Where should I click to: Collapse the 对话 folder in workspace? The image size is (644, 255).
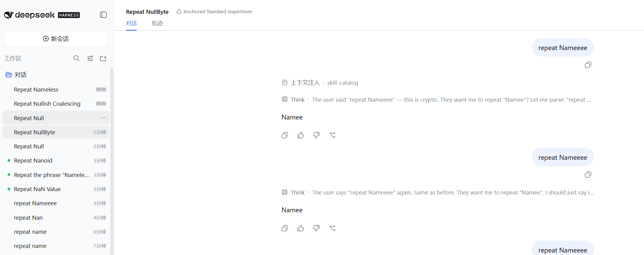pyautogui.click(x=16, y=75)
